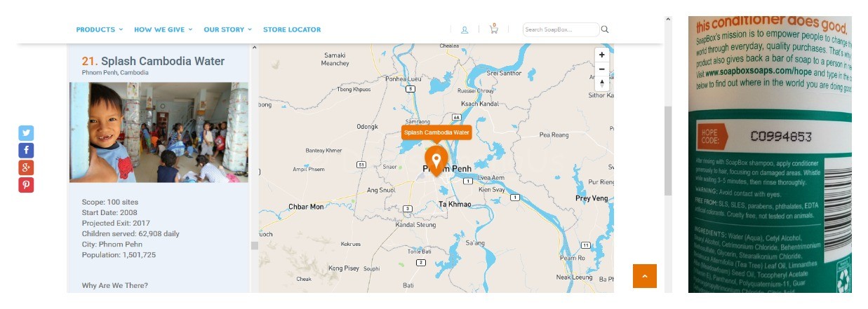
Task: Type in the Search SoapBox field
Action: point(560,29)
